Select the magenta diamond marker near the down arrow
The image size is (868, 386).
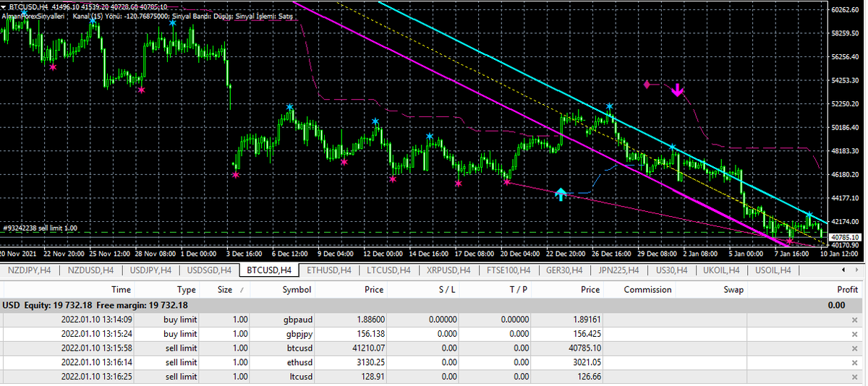[647, 85]
